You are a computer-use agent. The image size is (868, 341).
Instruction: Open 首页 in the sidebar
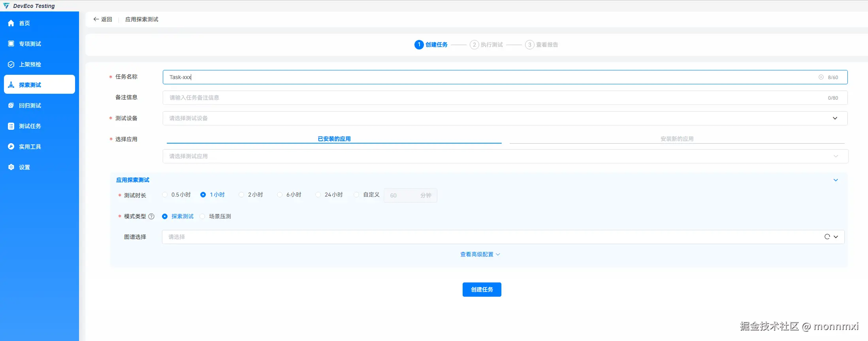point(40,23)
